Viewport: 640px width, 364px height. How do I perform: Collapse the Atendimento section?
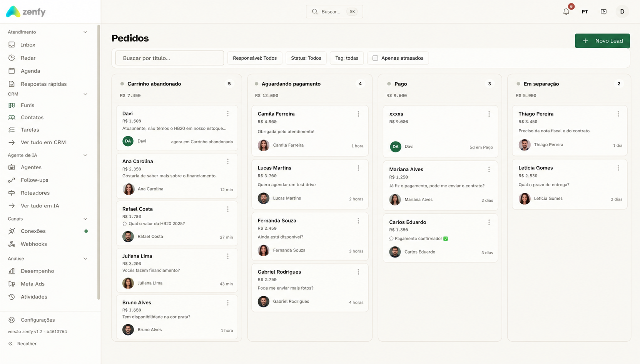(85, 32)
